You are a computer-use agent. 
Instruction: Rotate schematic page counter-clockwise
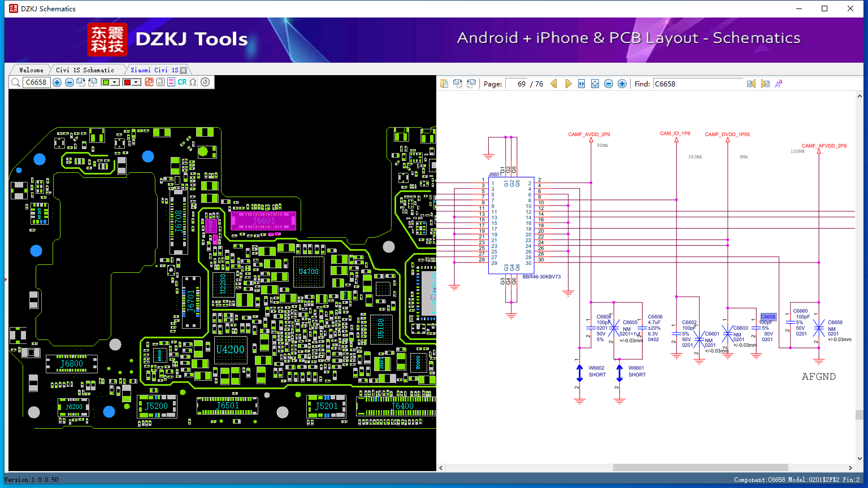[471, 84]
